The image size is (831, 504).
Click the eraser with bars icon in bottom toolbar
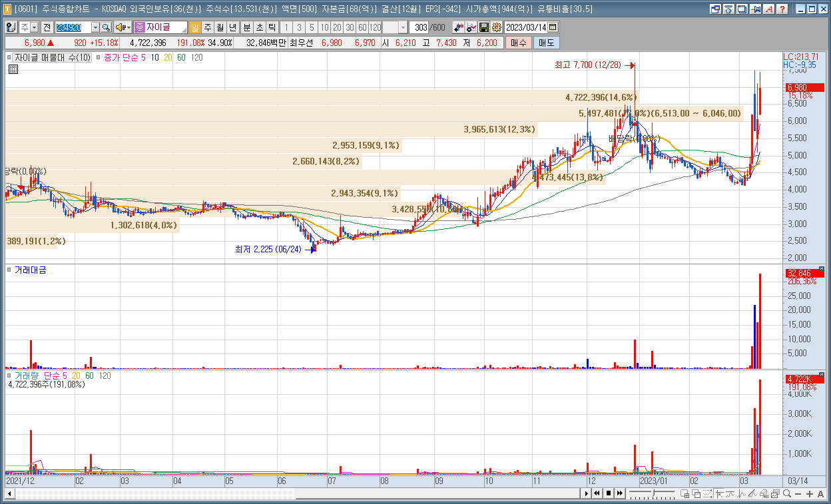click(x=764, y=493)
